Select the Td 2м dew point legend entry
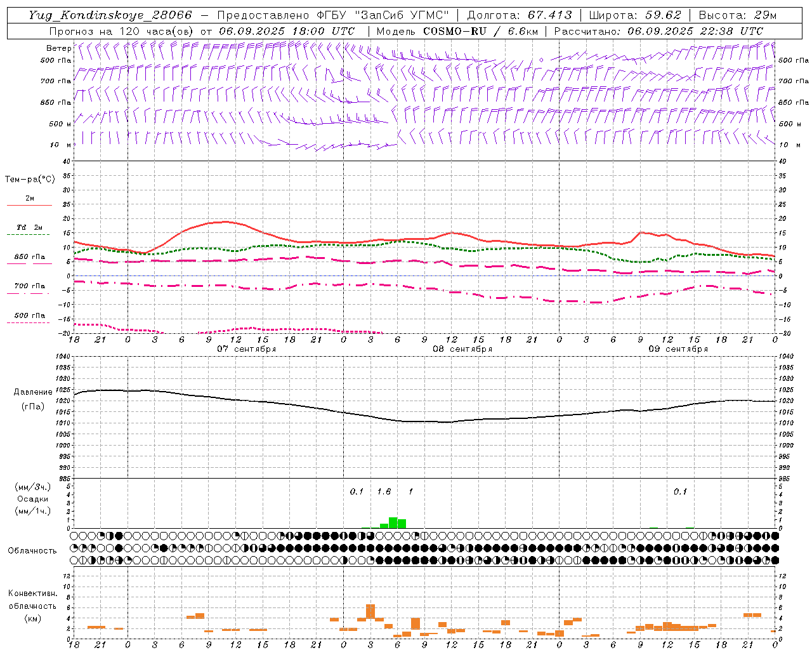The width and height of the screenshot is (812, 650). tap(30, 227)
